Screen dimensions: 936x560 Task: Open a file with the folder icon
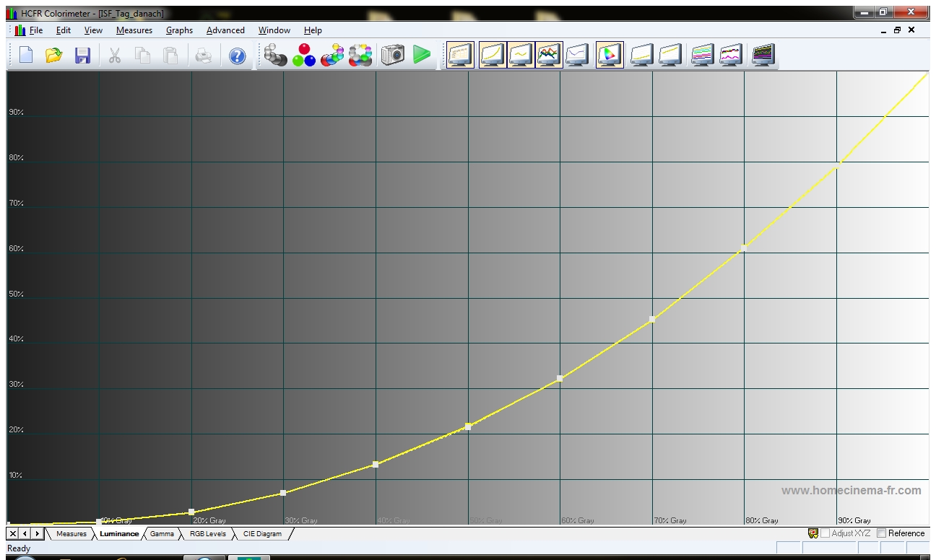[x=53, y=56]
